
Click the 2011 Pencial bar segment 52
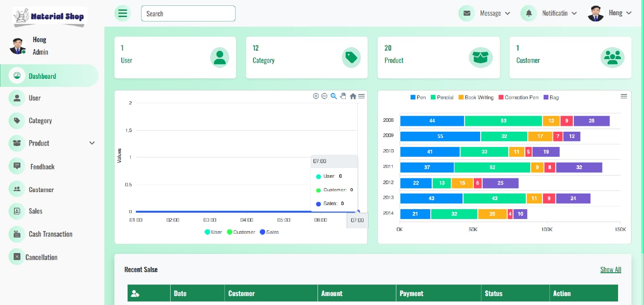492,168
